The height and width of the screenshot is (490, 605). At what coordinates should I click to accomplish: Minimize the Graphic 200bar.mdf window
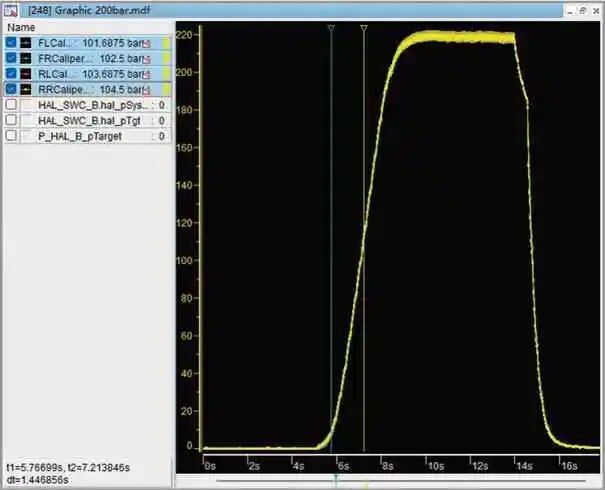click(570, 11)
